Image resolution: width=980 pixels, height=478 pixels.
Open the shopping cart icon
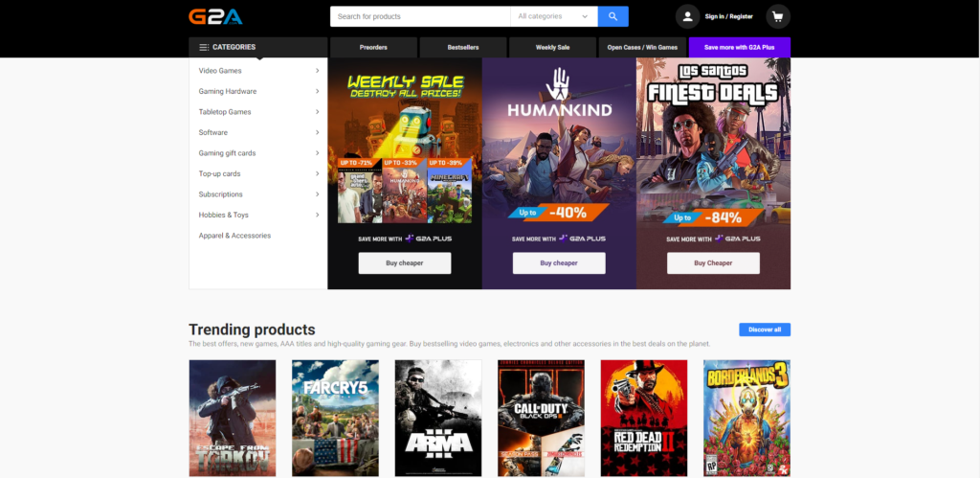point(778,16)
